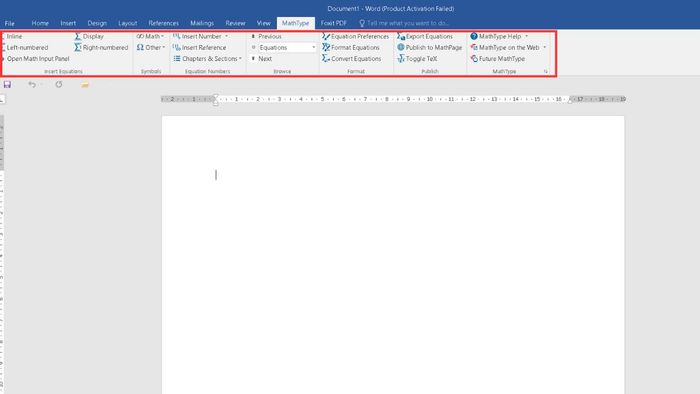Image resolution: width=700 pixels, height=394 pixels.
Task: Expand MathType on the Web dropdown arrow
Action: tap(545, 47)
